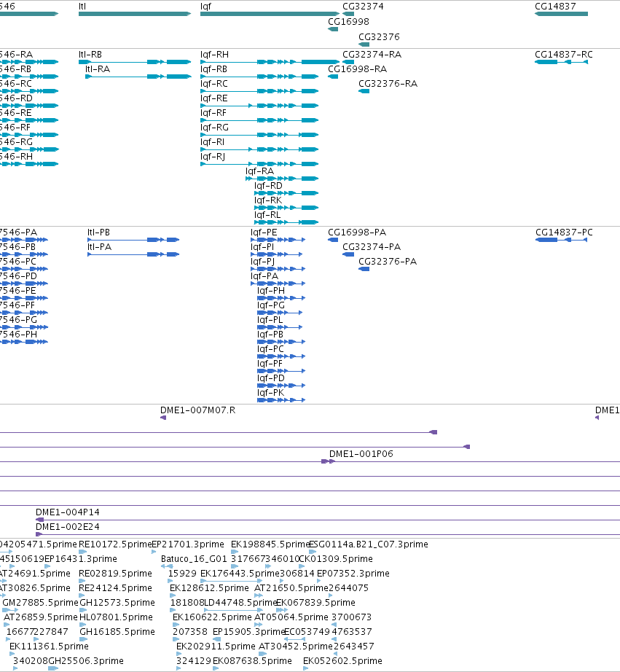Select the CG32376-RA transcript label

388,84
